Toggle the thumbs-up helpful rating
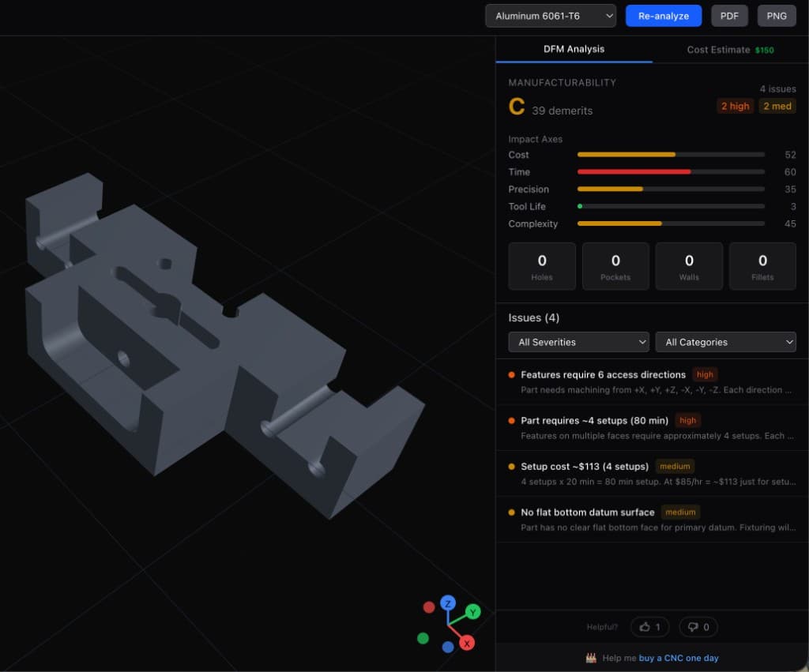The height and width of the screenshot is (672, 809). pyautogui.click(x=649, y=626)
